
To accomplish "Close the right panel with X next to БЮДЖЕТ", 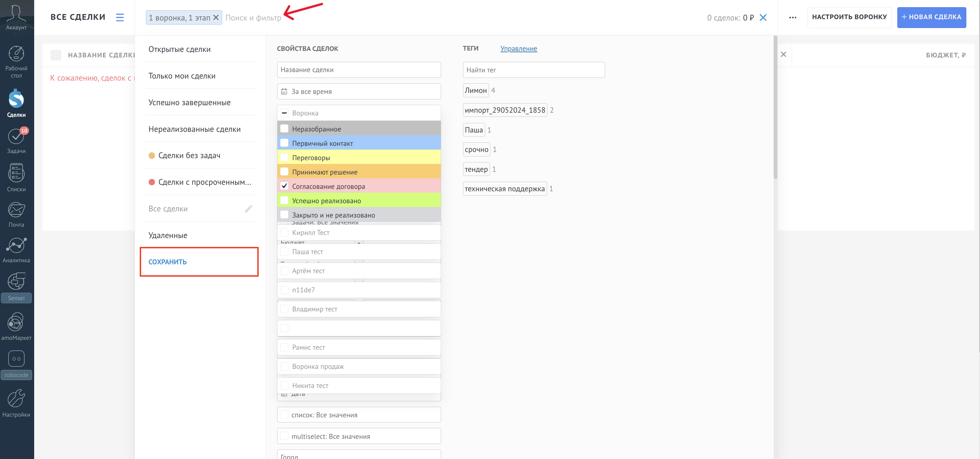I will click(783, 54).
